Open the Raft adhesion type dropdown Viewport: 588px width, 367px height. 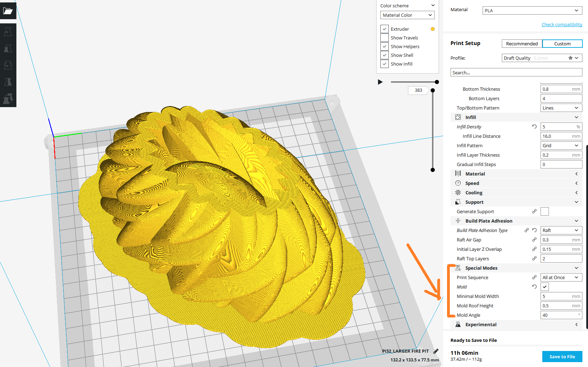click(561, 230)
